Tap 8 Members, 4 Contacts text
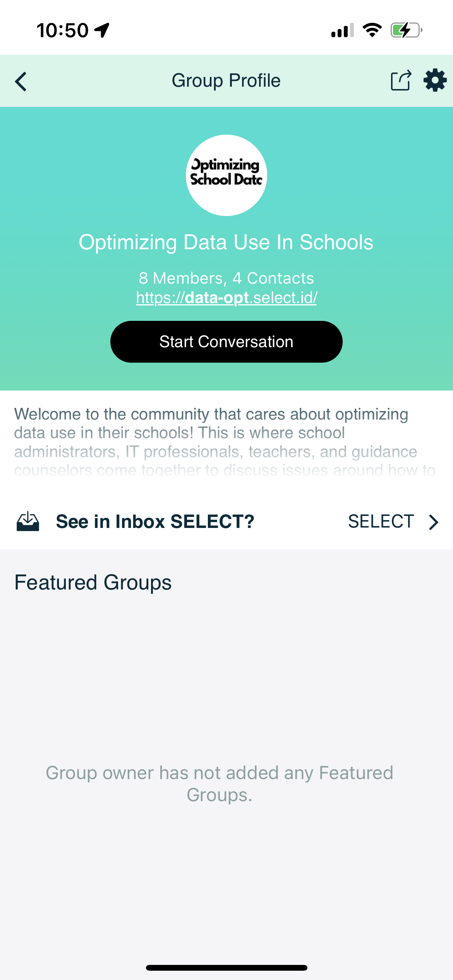Viewport: 453px width, 980px height. click(x=226, y=278)
